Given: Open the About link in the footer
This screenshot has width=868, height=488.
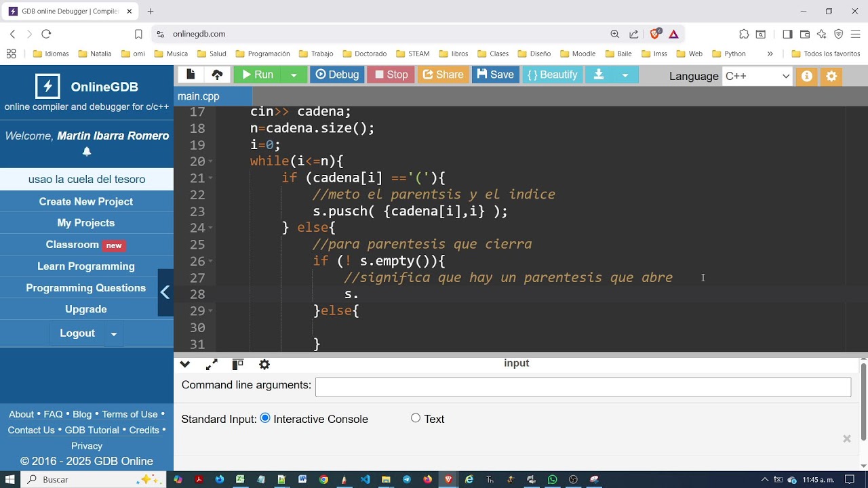Looking at the screenshot, I should click(x=21, y=414).
